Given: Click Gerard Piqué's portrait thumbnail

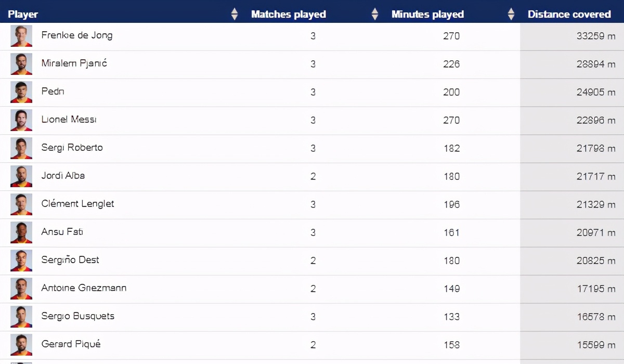Looking at the screenshot, I should 21,345.
